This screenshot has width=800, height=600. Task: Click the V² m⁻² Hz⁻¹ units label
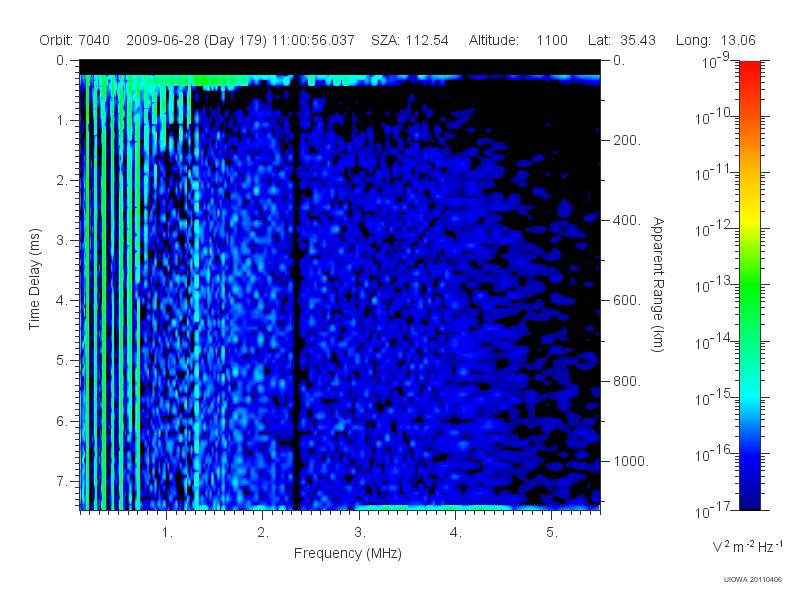(747, 546)
